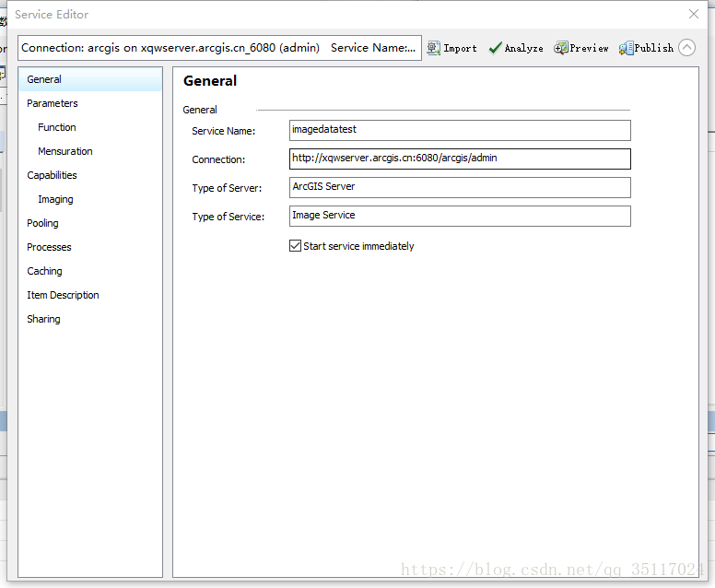Screen dimensions: 715x588
Task: Click the Type of Service field
Action: click(460, 217)
